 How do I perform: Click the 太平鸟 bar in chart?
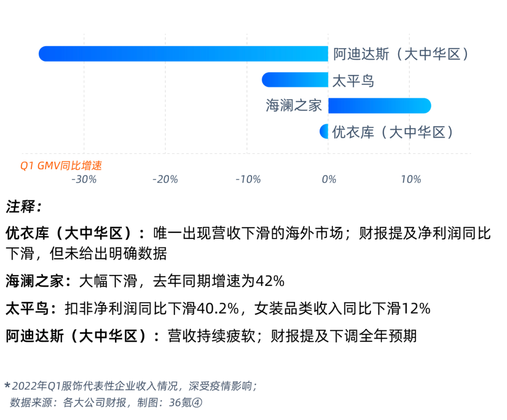(x=295, y=80)
